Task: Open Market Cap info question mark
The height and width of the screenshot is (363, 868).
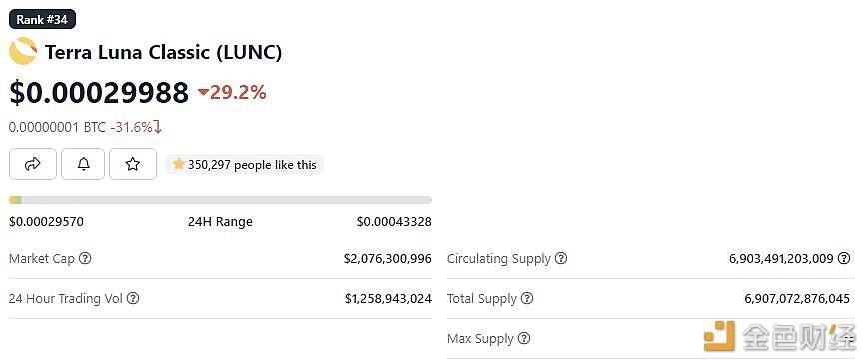Action: [85, 258]
